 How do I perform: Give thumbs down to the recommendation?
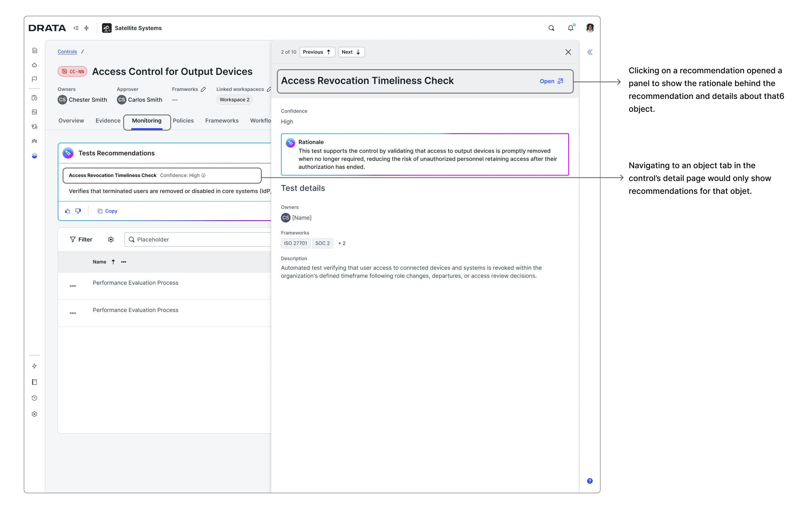78,211
